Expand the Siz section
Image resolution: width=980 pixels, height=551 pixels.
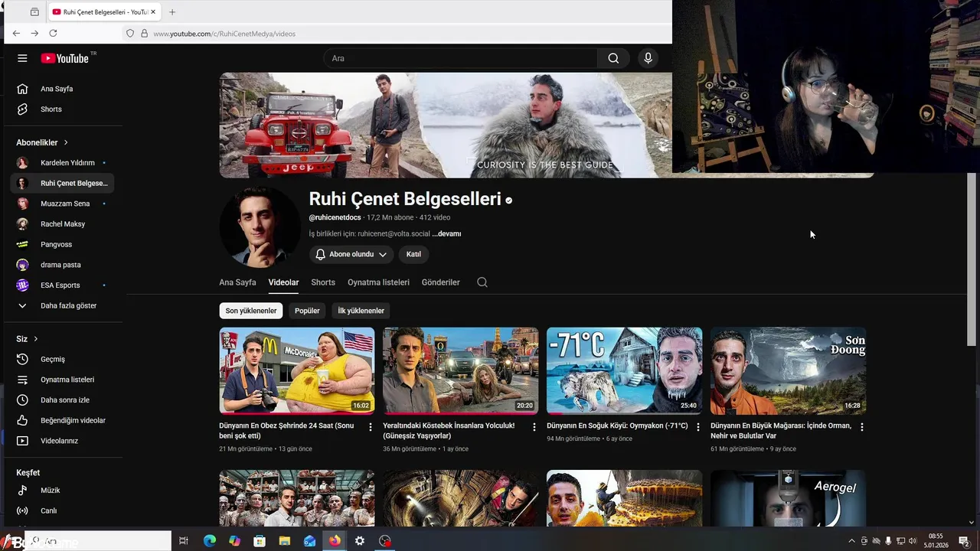pos(28,339)
